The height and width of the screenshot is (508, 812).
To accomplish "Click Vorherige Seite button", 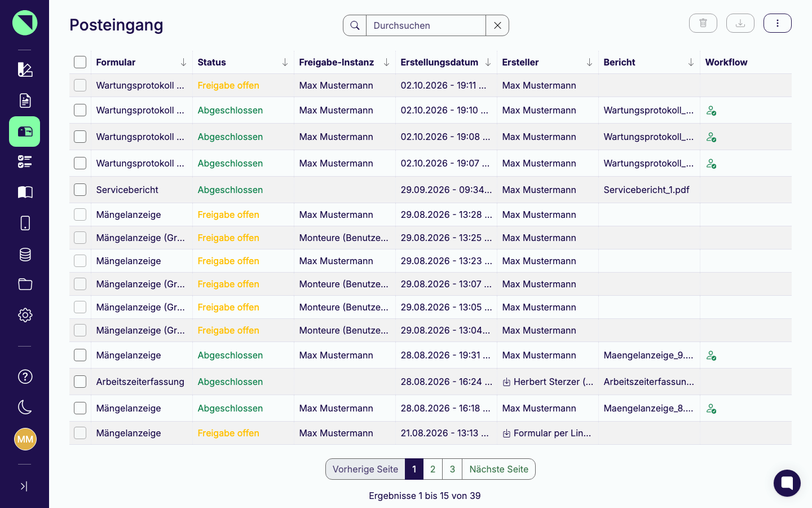I will click(365, 469).
